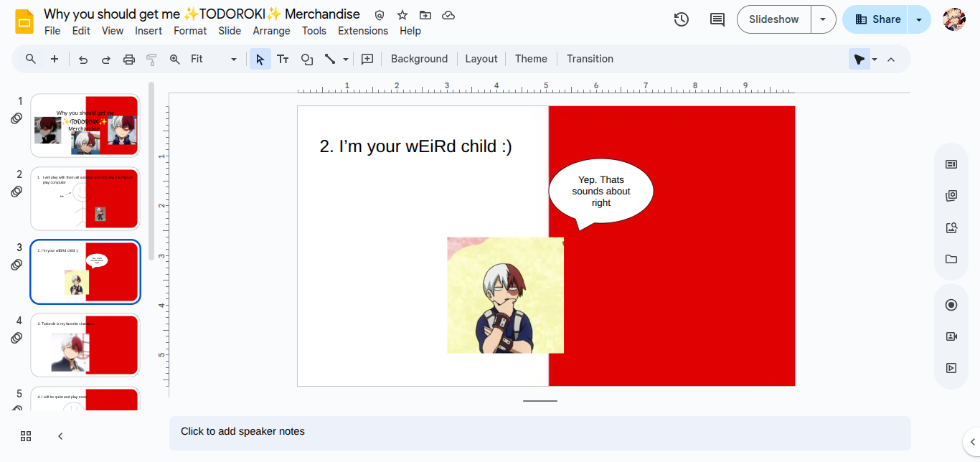This screenshot has height=462, width=980.
Task: Open the account profile picture
Action: pos(954,19)
